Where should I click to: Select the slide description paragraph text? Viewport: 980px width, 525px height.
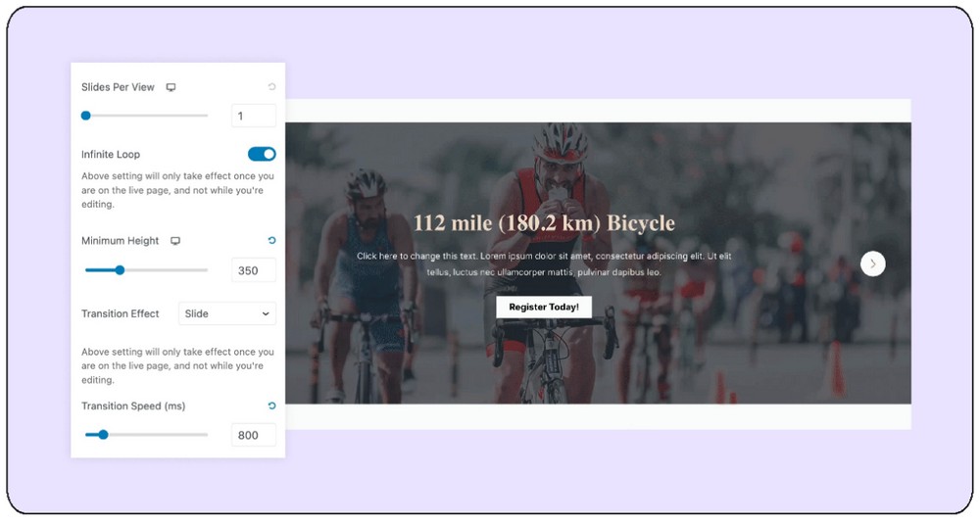point(544,263)
